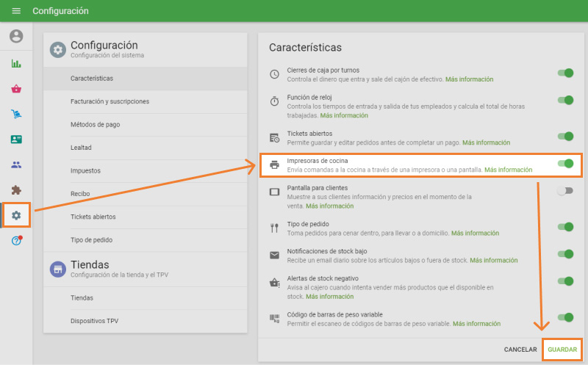Screen dimensions: 588x365
Task: Open the reports bar chart icon
Action: [x=16, y=63]
